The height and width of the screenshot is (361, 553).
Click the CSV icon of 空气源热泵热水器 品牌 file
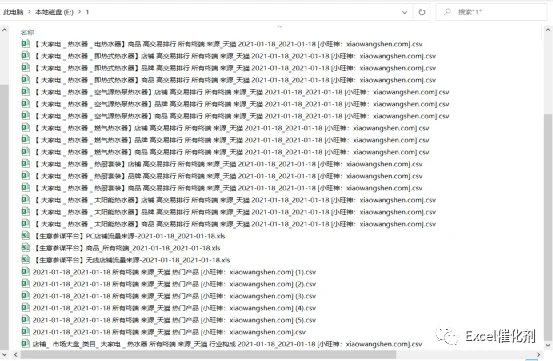pos(25,104)
